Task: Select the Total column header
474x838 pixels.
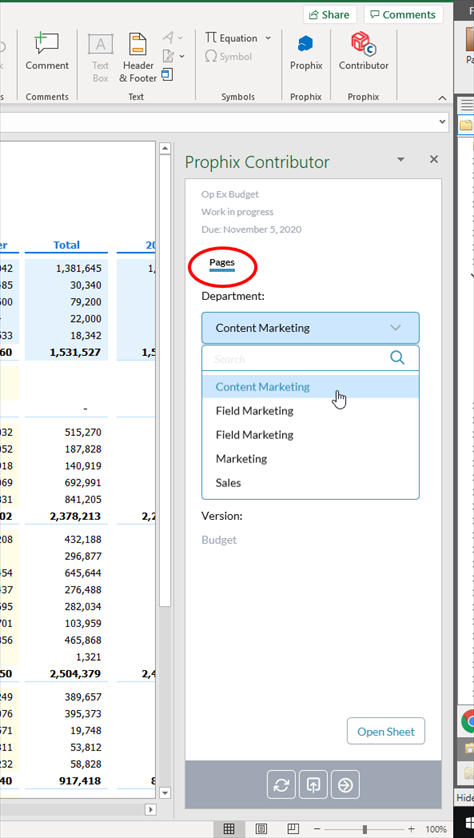Action: [x=66, y=245]
